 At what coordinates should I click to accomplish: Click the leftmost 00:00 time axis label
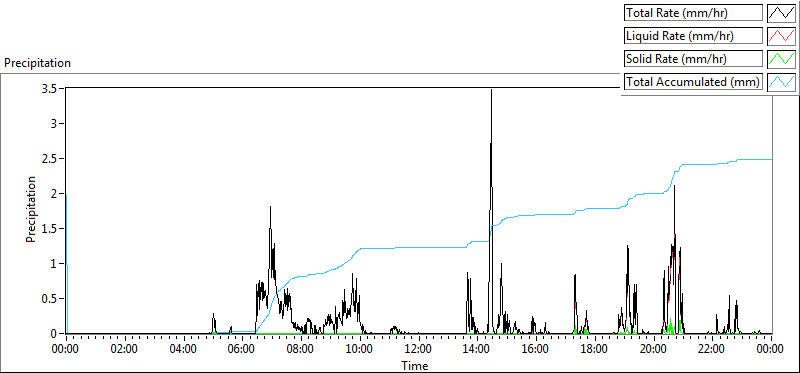66,350
